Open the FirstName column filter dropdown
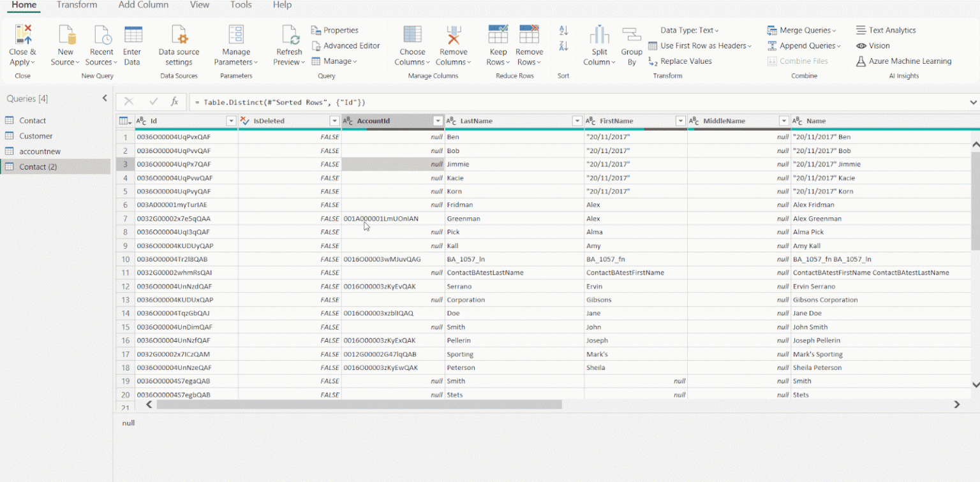 click(680, 120)
